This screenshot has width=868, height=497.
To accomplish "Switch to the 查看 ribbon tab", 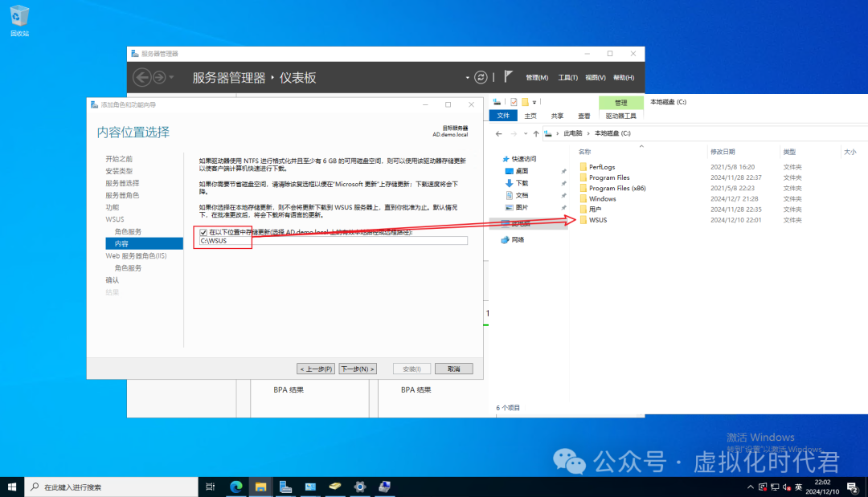I will pyautogui.click(x=584, y=116).
